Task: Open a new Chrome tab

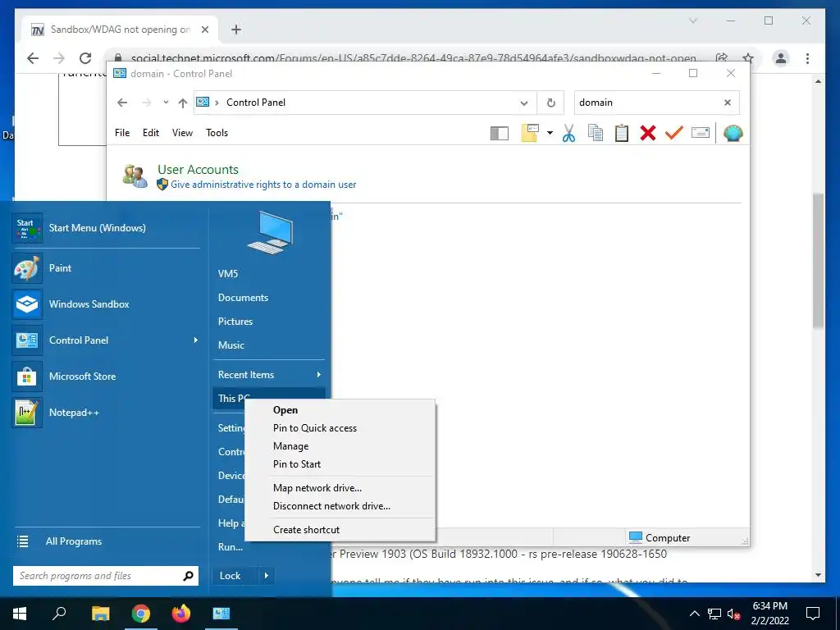Action: pyautogui.click(x=236, y=30)
